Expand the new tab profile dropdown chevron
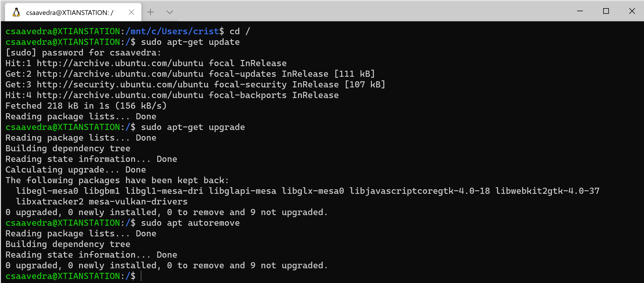 point(170,12)
